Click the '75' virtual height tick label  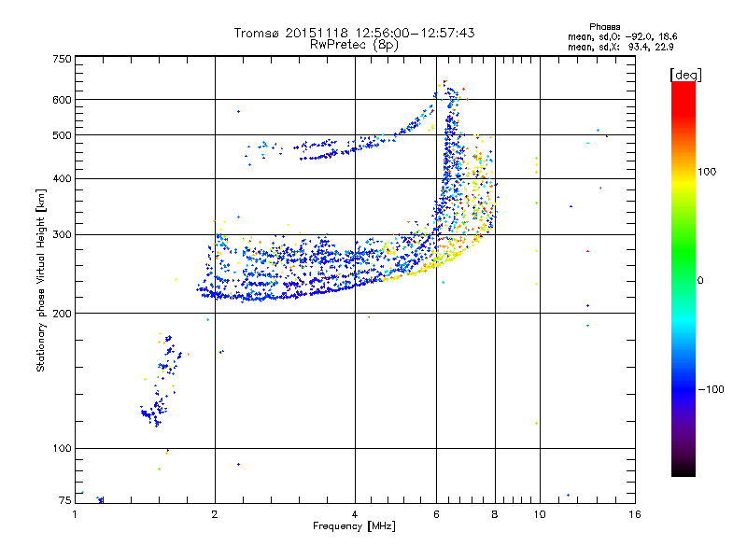(65, 500)
